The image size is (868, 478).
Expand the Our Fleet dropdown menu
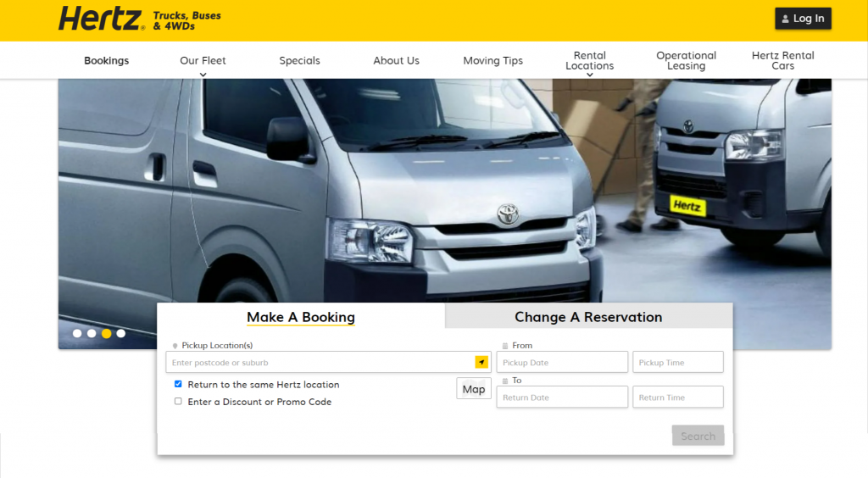203,62
